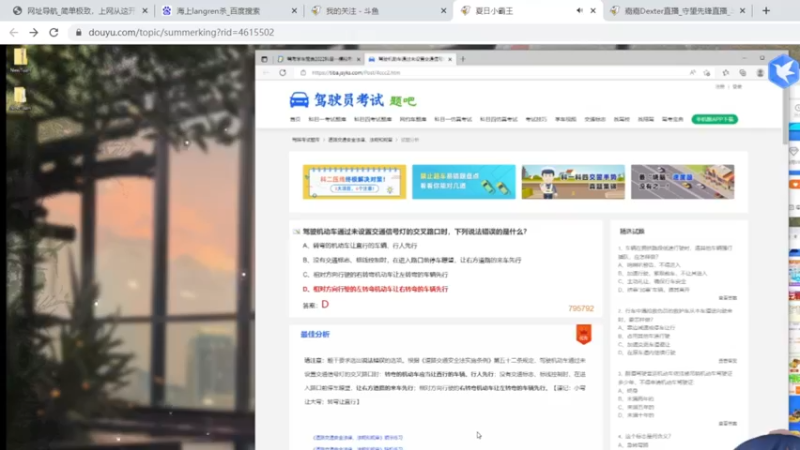Open the second desktop folder icon in the stream
The height and width of the screenshot is (450, 800).
tap(20, 98)
